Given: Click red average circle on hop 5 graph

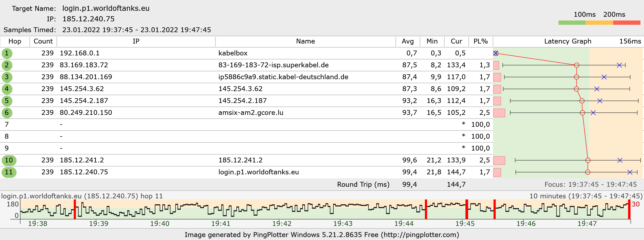Looking at the screenshot, I should point(582,101).
